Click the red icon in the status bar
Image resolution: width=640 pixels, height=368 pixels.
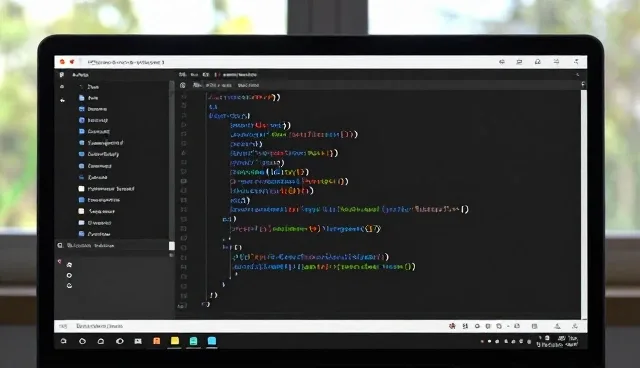click(452, 326)
